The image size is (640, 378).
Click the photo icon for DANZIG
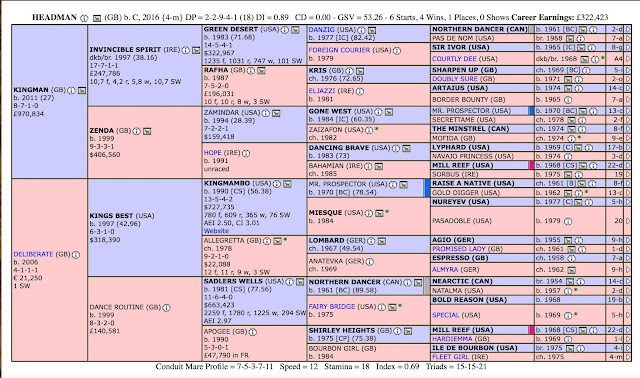(x=372, y=30)
